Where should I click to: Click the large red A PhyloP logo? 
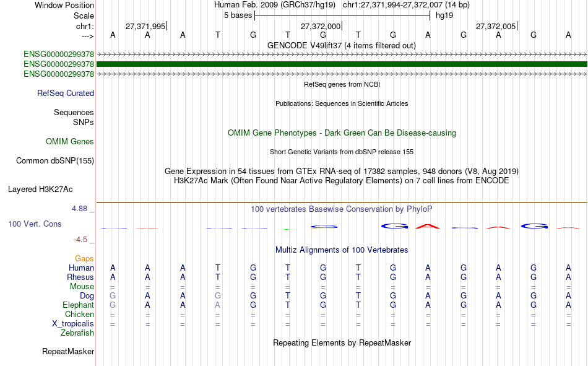coord(428,226)
